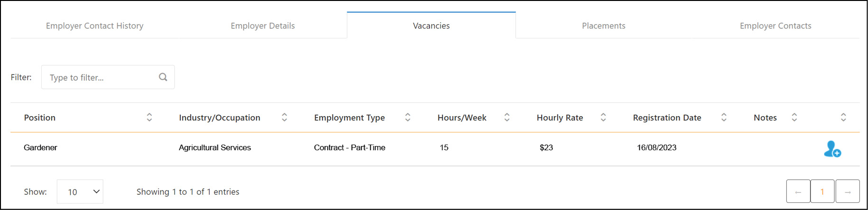Sort by Hours/Week column arrows
Screen dimensions: 868x210
pos(507,117)
